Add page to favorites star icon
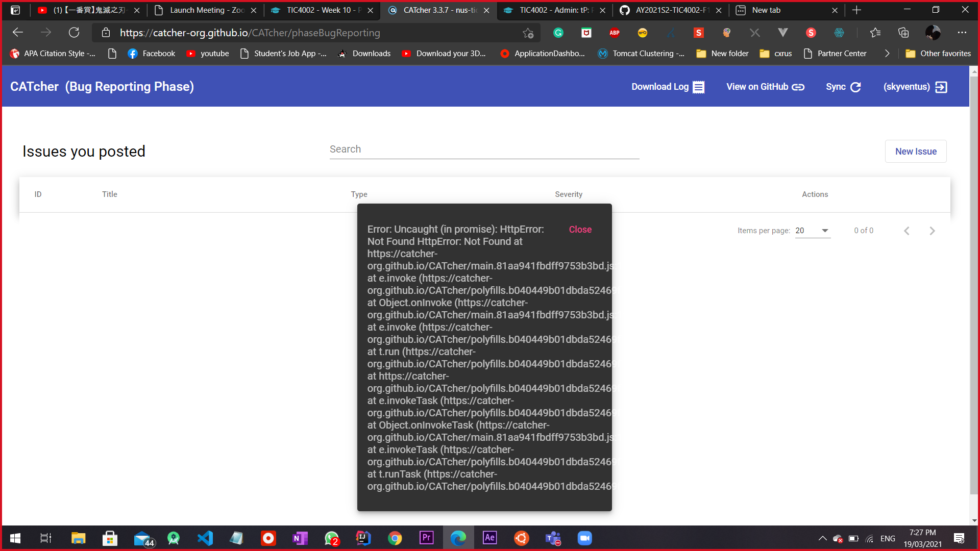Image resolution: width=980 pixels, height=551 pixels. (x=528, y=33)
